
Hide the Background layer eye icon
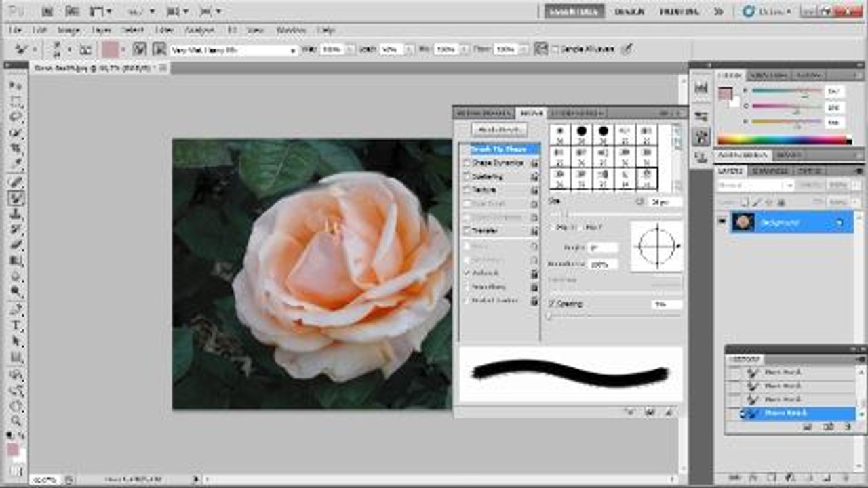(x=722, y=222)
